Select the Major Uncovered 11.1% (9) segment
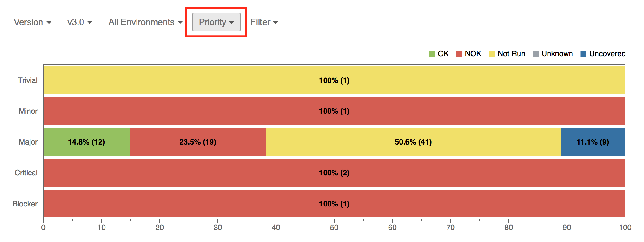Image resolution: width=644 pixels, height=242 pixels. 593,142
